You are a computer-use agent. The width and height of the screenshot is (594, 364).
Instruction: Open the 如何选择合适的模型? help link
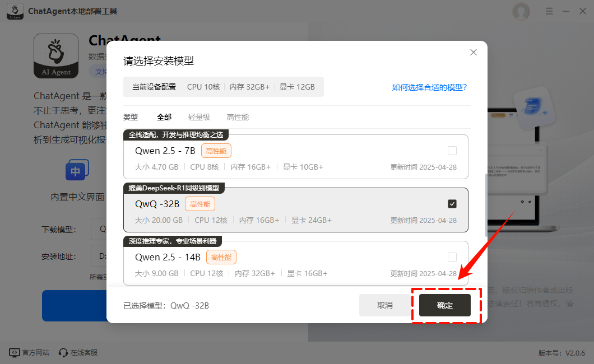pyautogui.click(x=429, y=87)
